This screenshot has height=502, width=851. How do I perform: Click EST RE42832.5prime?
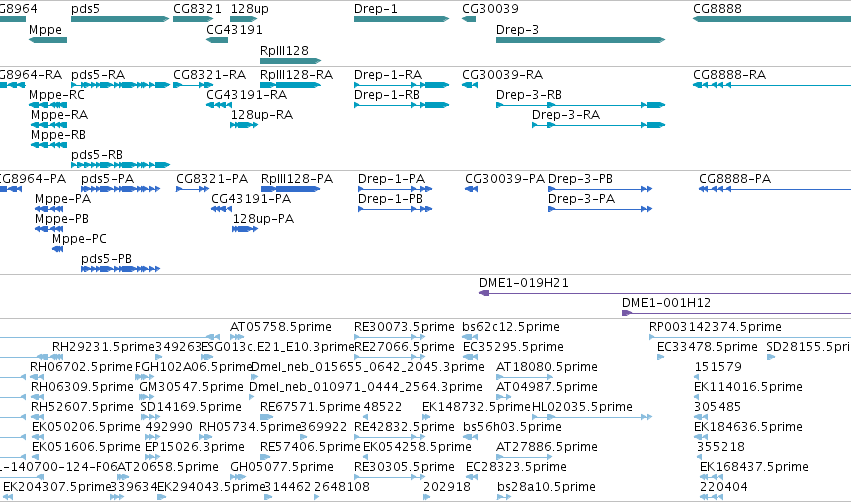[389, 438]
